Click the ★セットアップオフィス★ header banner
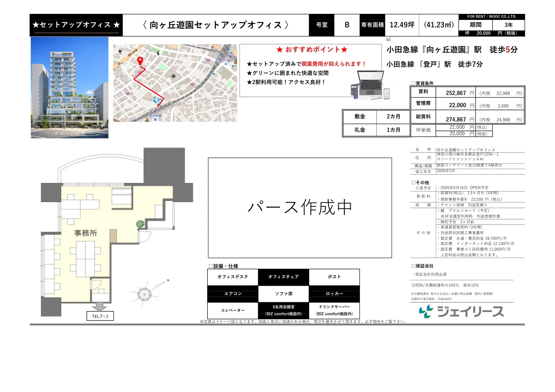555x392 pixels. [x=76, y=25]
